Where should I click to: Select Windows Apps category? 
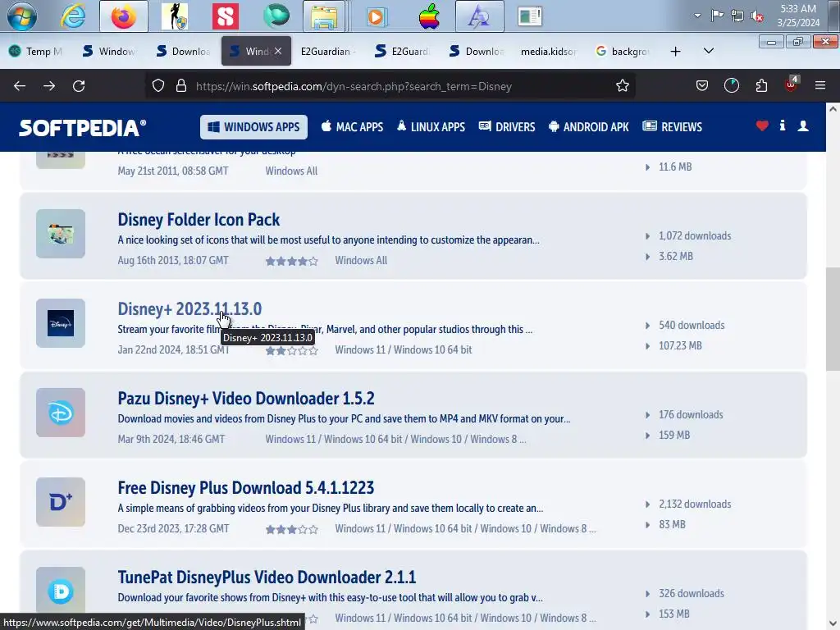tap(254, 127)
